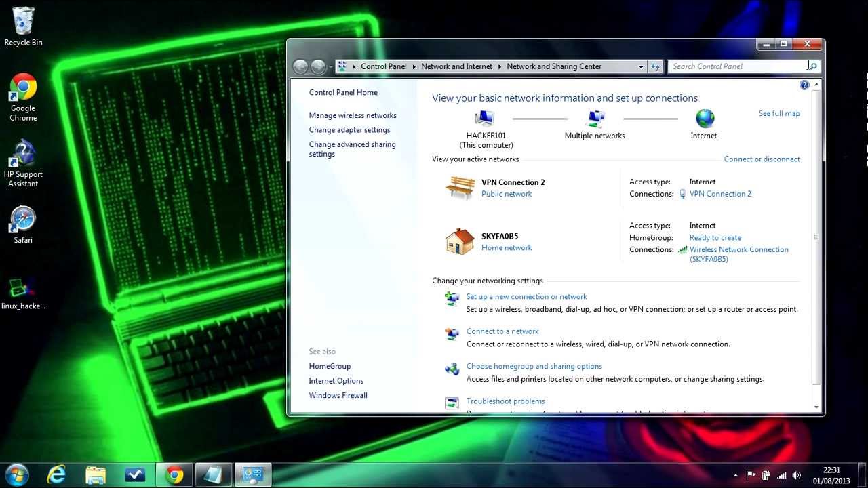Image resolution: width=868 pixels, height=488 pixels.
Task: Click Connect or disconnect link
Action: click(762, 159)
